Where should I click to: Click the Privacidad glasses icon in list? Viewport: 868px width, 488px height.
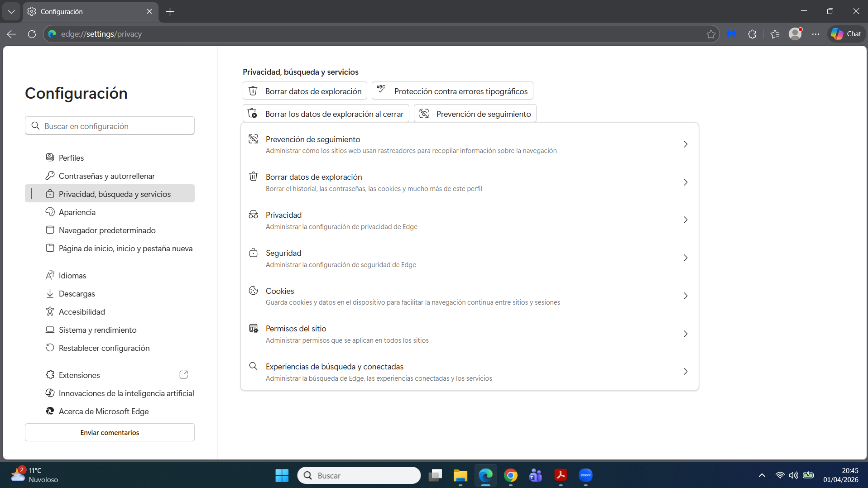pos(254,215)
